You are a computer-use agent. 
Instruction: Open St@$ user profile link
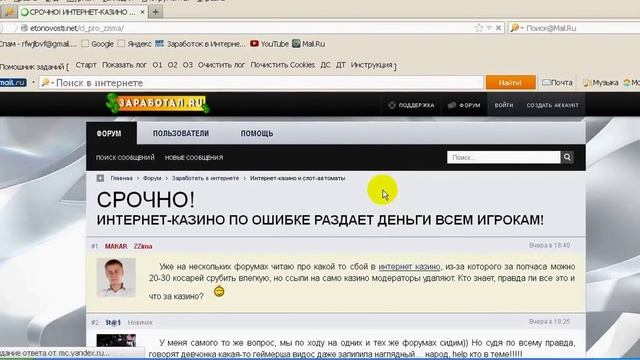113,322
